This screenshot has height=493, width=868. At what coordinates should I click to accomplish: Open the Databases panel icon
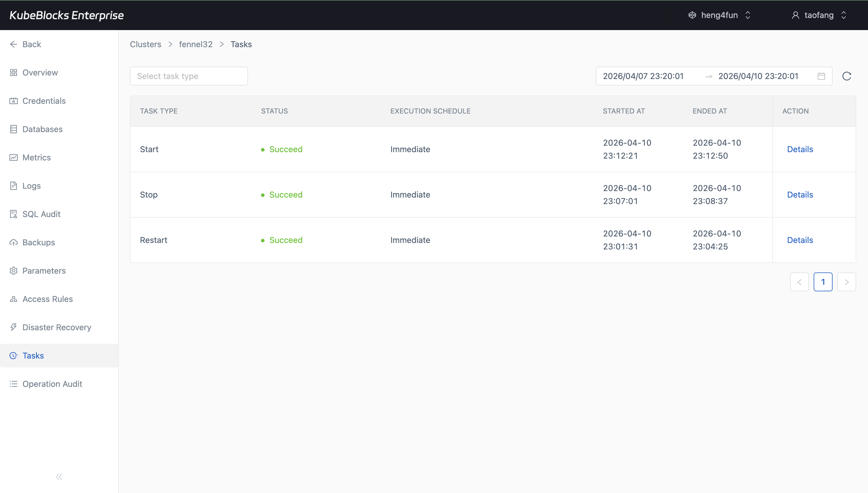click(14, 129)
